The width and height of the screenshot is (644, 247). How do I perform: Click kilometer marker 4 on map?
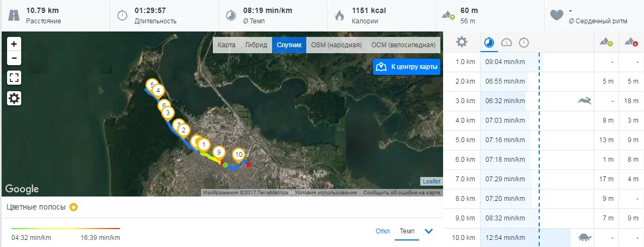pos(158,91)
